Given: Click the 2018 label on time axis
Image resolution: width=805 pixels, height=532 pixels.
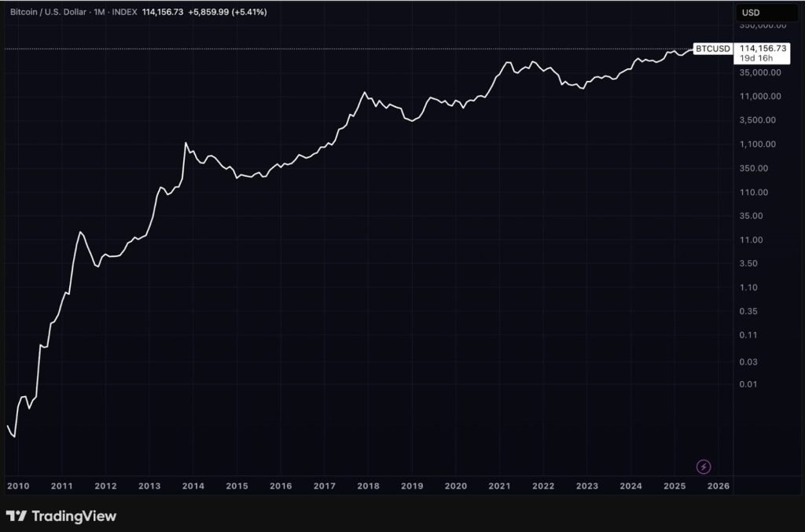Looking at the screenshot, I should [368, 486].
